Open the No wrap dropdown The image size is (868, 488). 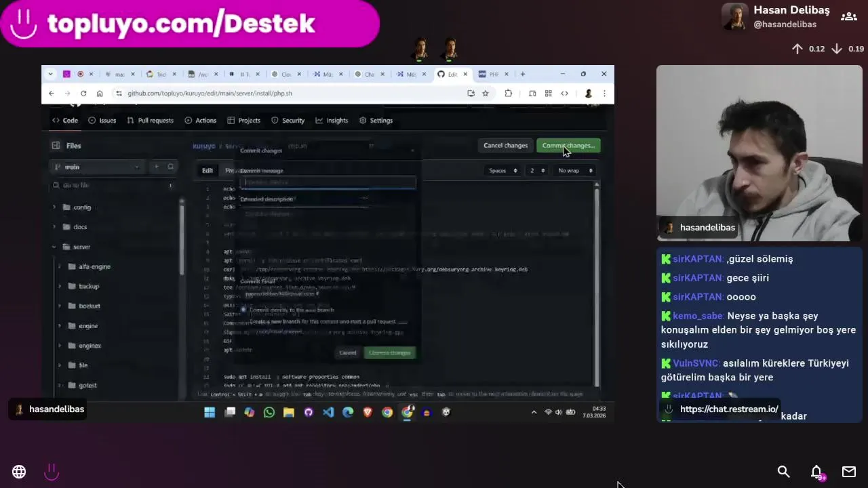(575, 171)
